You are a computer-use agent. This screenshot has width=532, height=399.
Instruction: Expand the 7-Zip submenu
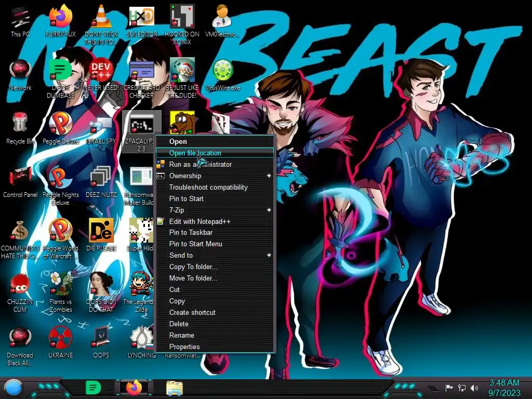click(215, 210)
